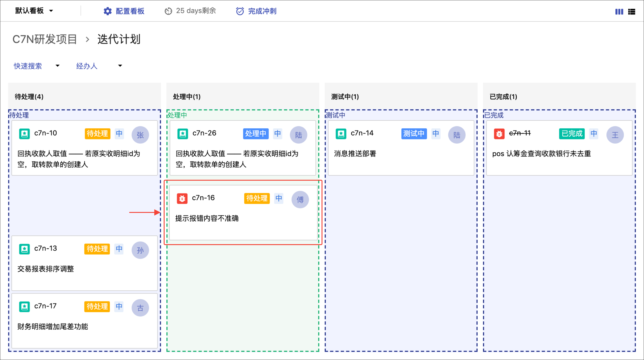644x360 pixels.
Task: Click 待处理 status tag on c7n-10
Action: pyautogui.click(x=97, y=133)
